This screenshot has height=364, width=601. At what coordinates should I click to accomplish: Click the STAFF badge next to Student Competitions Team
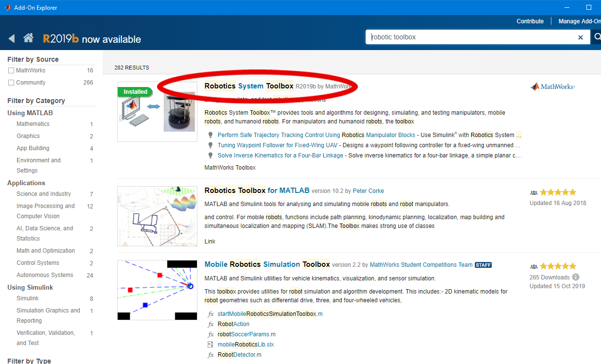483,265
